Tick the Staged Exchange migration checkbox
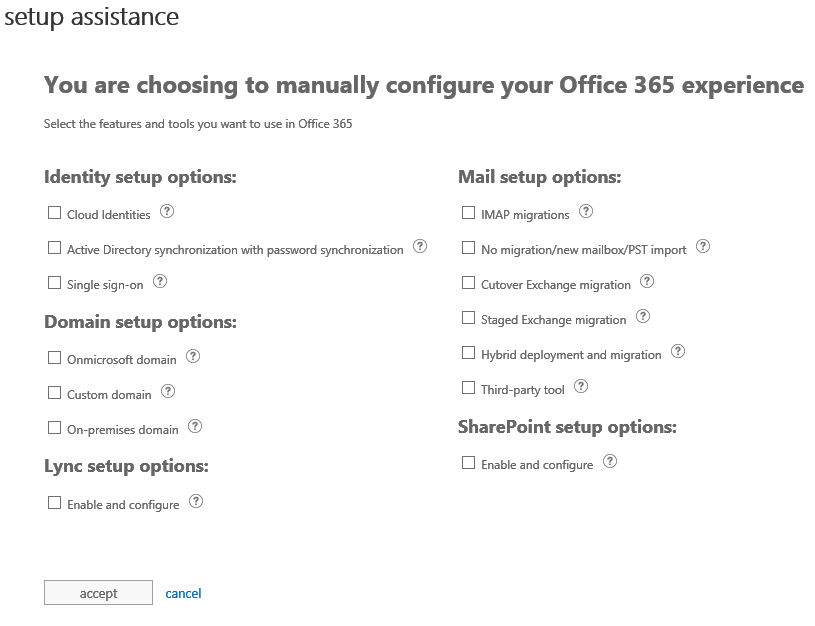Viewport: 815px width, 626px height. pyautogui.click(x=469, y=318)
